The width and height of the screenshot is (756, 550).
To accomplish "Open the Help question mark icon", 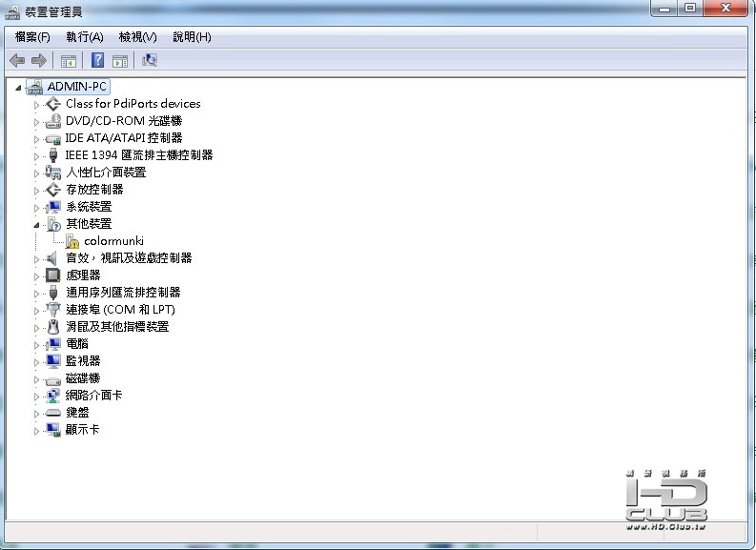I will click(97, 60).
